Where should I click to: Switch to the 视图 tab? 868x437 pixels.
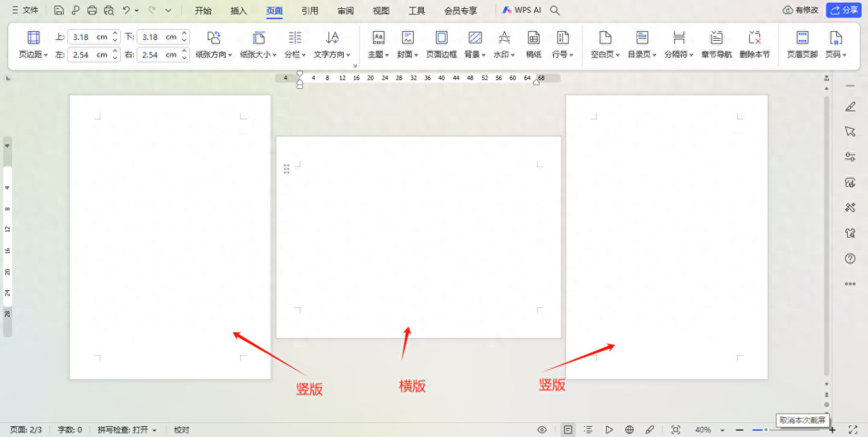381,10
